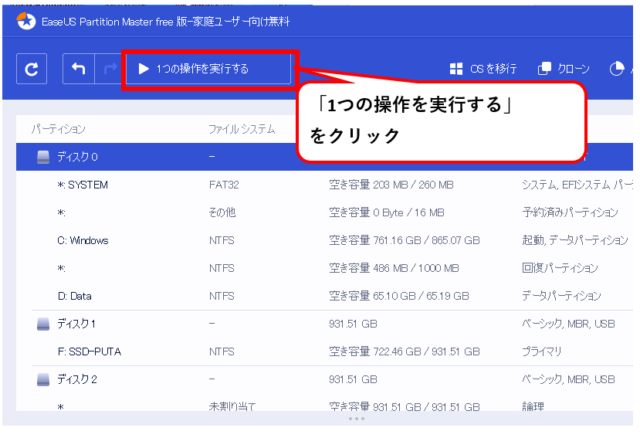
Task: Click 空き容量 722.46 GB / 931.51 GB cell
Action: point(404,351)
